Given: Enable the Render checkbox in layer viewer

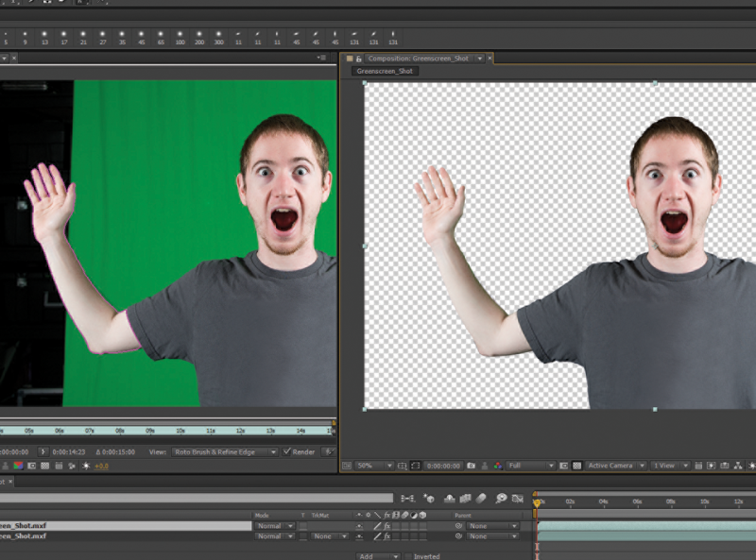Looking at the screenshot, I should (287, 451).
